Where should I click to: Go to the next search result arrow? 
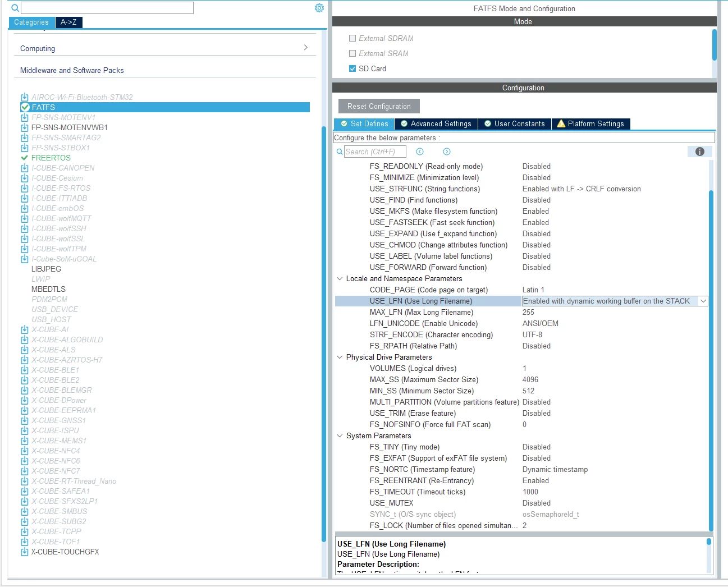tap(447, 152)
